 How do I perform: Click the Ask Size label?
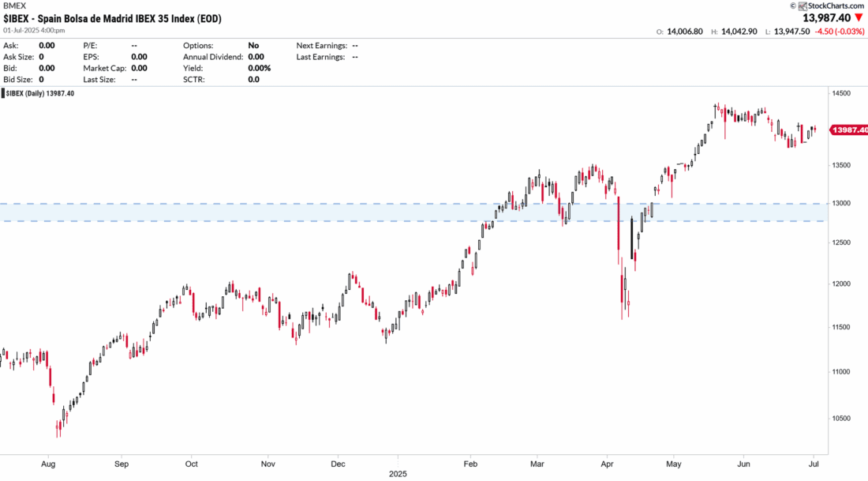tap(18, 57)
